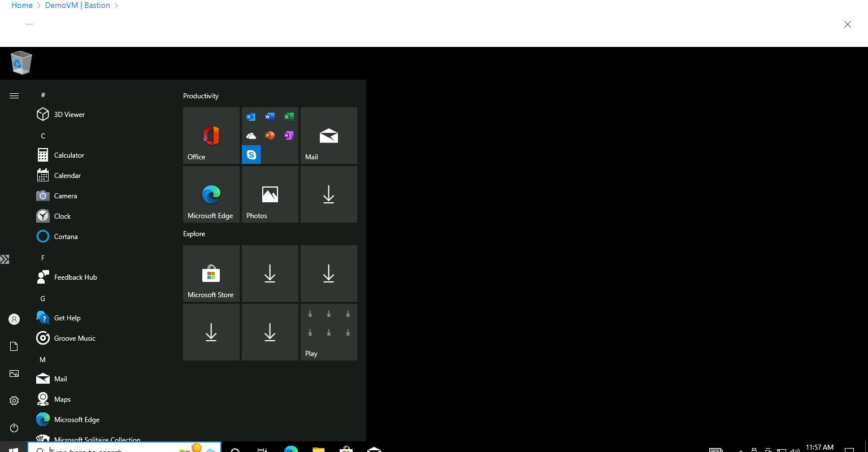Open user account menu in Start
The image size is (868, 452).
coord(14,319)
